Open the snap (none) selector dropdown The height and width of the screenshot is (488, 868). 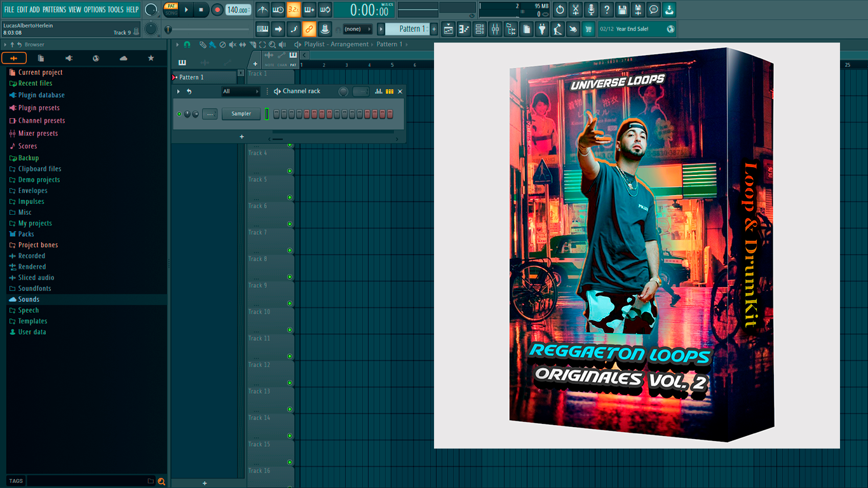tap(358, 29)
